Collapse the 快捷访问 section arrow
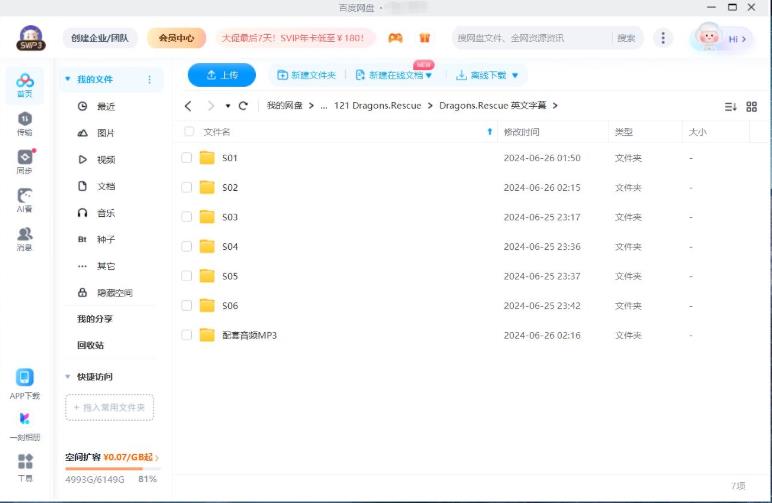The height and width of the screenshot is (503, 772). click(x=67, y=377)
